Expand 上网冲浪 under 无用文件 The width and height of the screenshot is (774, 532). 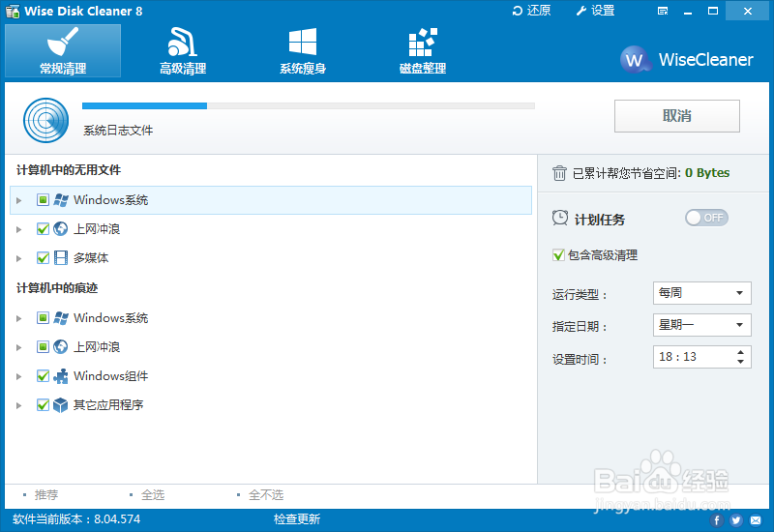coord(18,229)
